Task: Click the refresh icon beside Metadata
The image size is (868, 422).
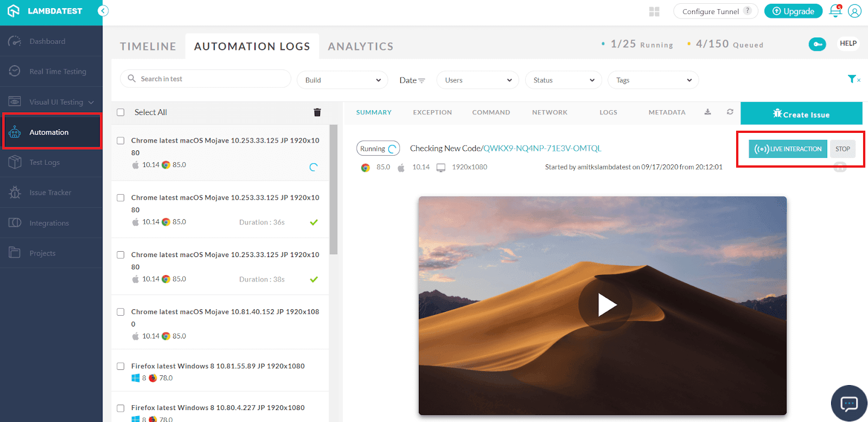Action: click(730, 112)
